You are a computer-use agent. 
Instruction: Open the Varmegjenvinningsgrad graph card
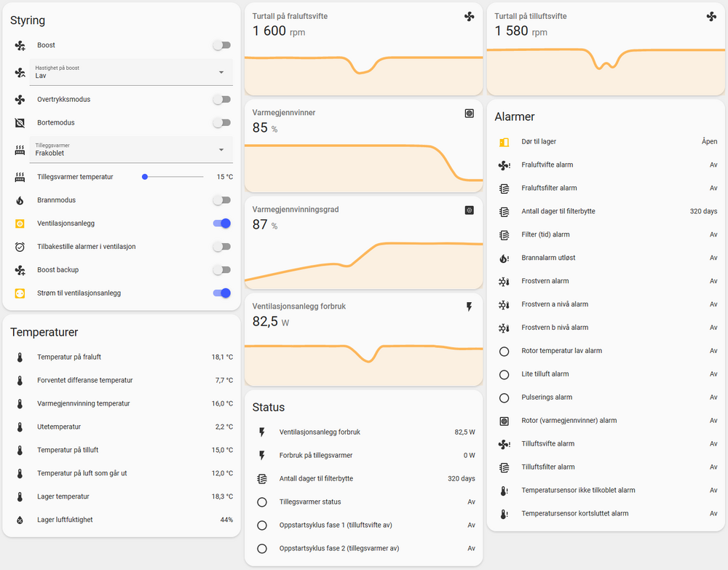point(363,244)
